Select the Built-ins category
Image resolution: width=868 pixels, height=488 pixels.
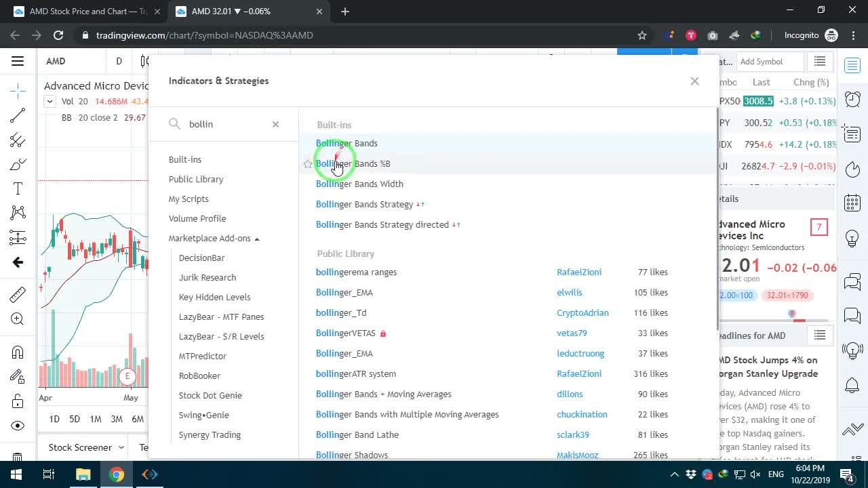point(185,159)
